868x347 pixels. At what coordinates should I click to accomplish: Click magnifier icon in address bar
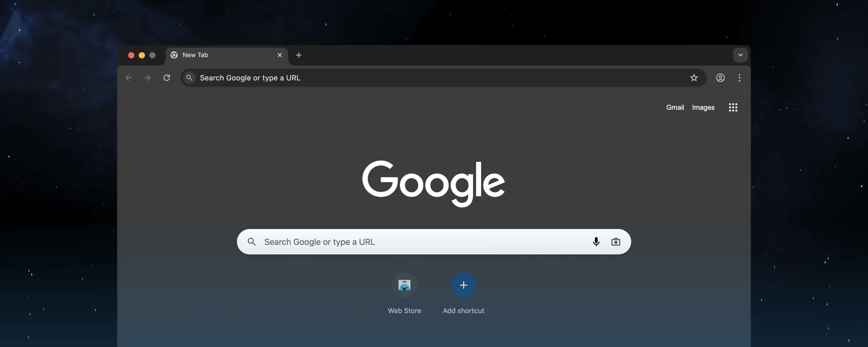coord(189,78)
